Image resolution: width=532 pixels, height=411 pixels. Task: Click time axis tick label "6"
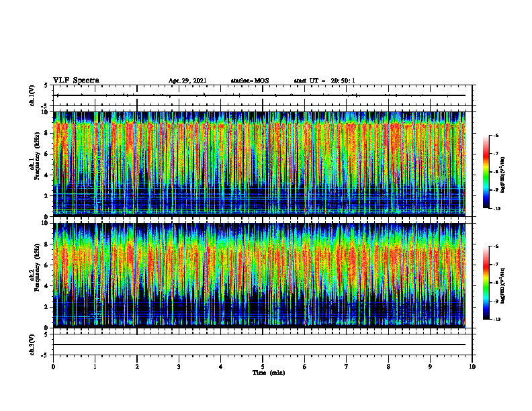coord(305,367)
